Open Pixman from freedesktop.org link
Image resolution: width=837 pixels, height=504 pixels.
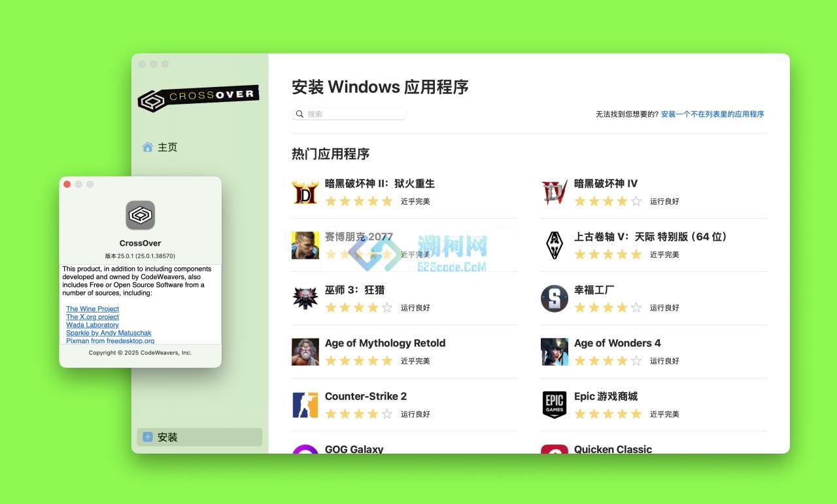click(110, 341)
